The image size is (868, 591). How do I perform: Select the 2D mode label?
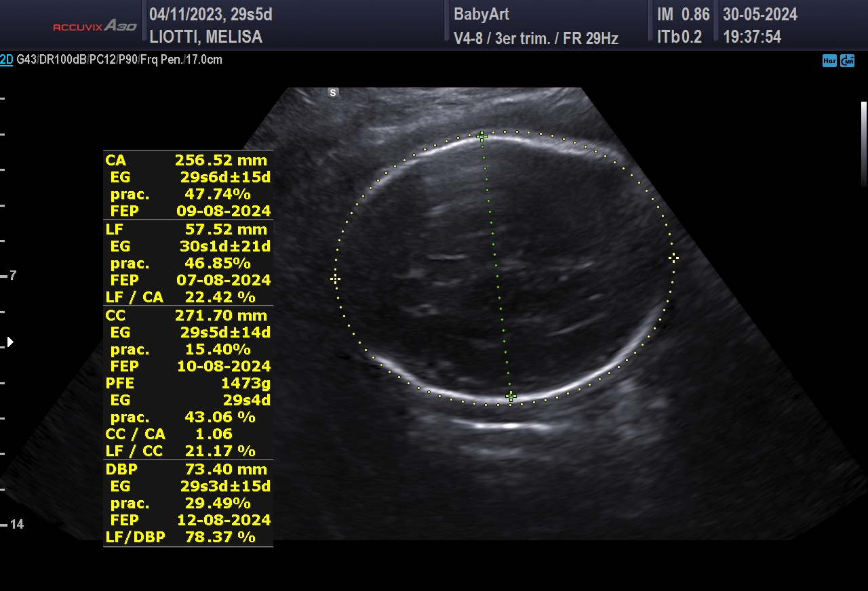click(x=7, y=60)
